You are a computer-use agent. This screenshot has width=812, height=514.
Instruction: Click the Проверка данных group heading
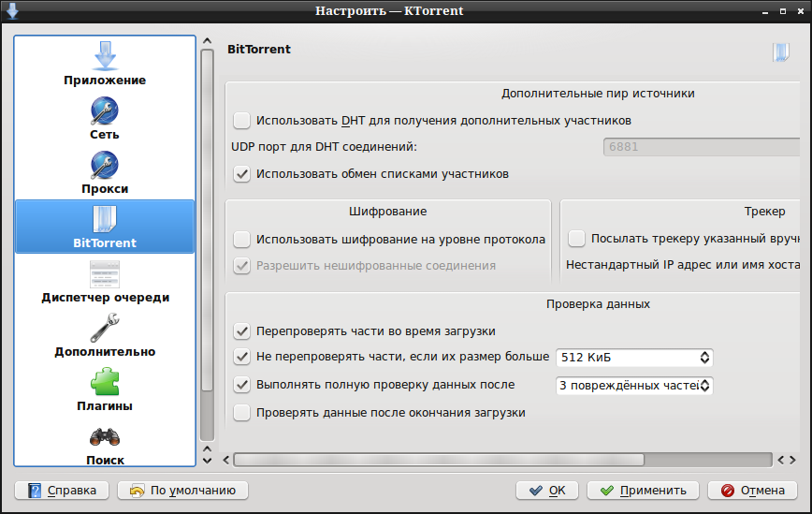[598, 304]
